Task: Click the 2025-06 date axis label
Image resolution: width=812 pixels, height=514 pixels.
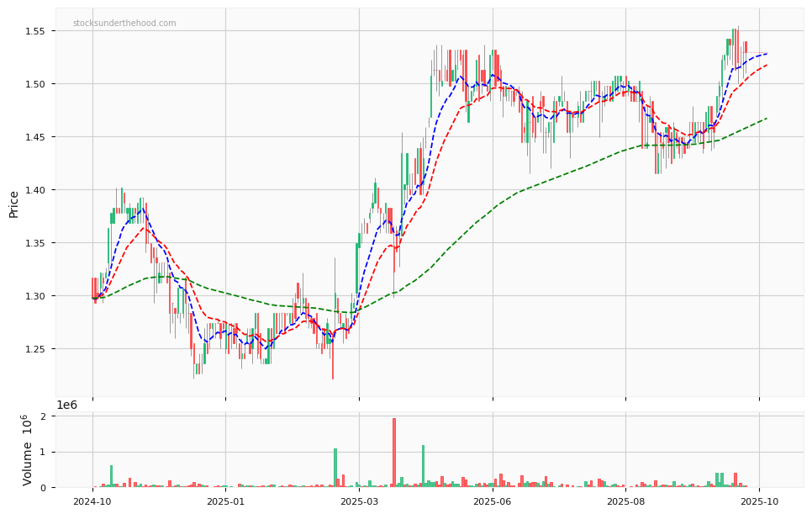Action: coord(493,502)
